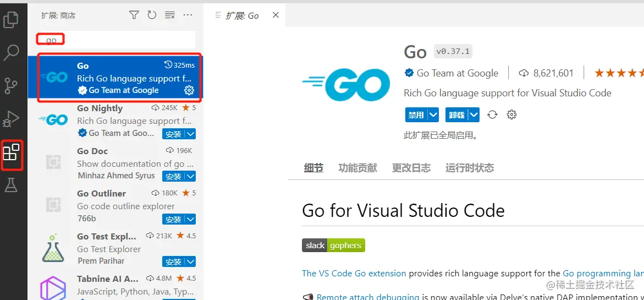Click the slack gophers badge

[x=333, y=246]
